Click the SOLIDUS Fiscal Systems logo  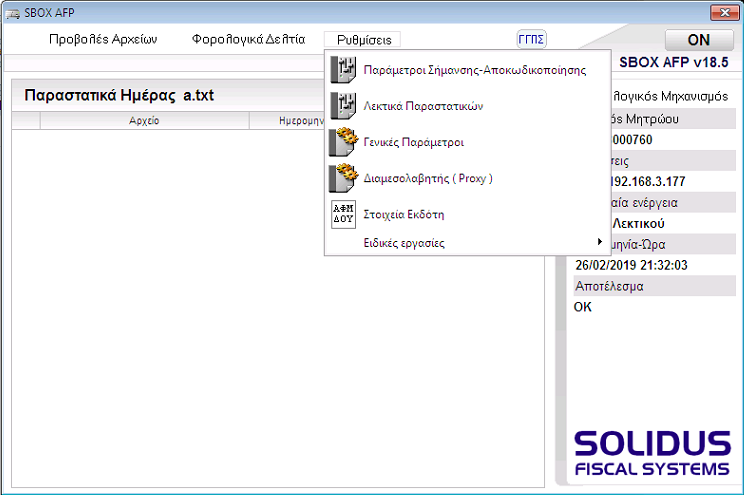pyautogui.click(x=652, y=453)
